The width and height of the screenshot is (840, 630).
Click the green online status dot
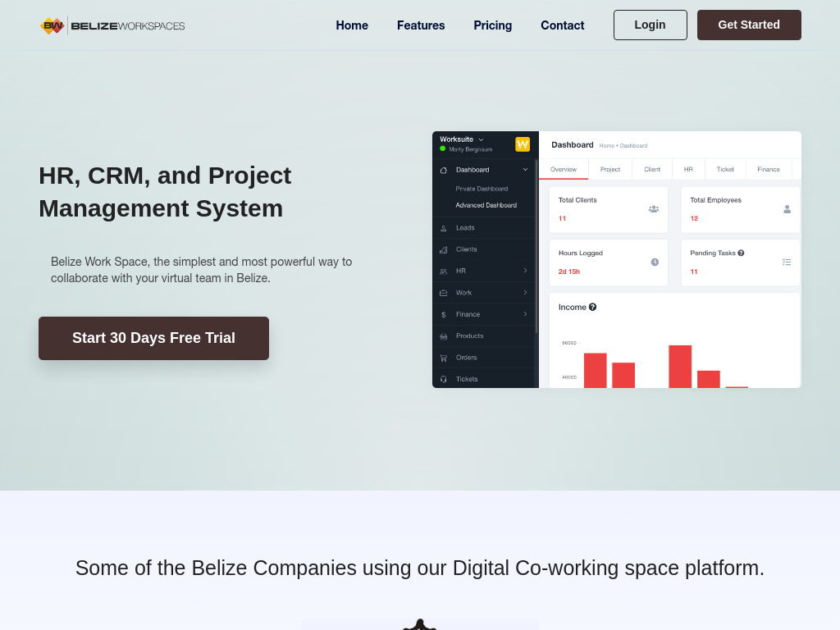(442, 149)
